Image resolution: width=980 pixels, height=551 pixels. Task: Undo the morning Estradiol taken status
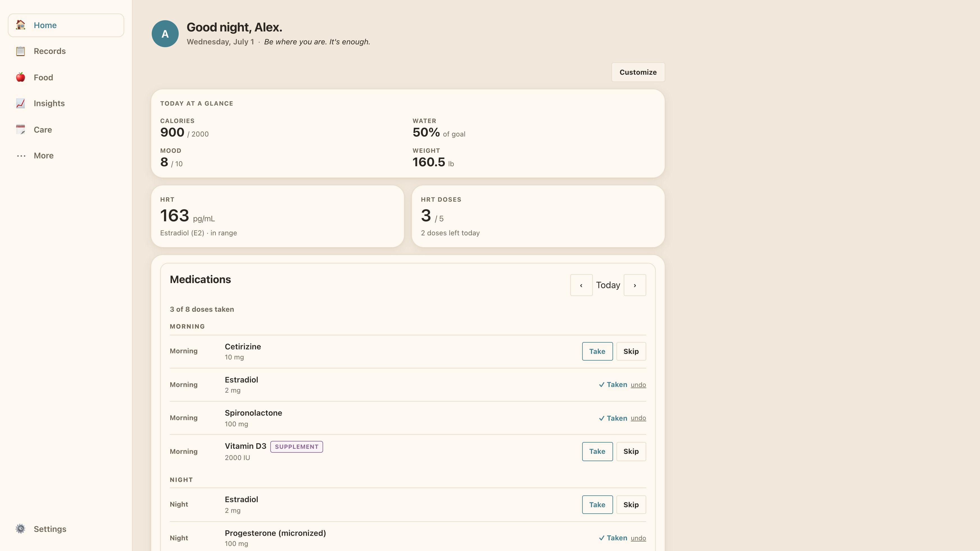coord(638,385)
